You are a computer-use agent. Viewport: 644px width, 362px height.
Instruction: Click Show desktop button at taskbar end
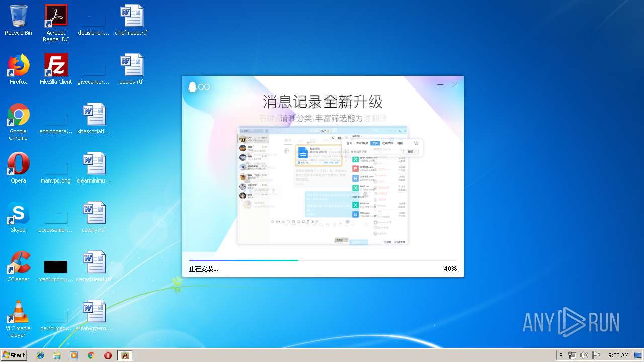click(638, 355)
